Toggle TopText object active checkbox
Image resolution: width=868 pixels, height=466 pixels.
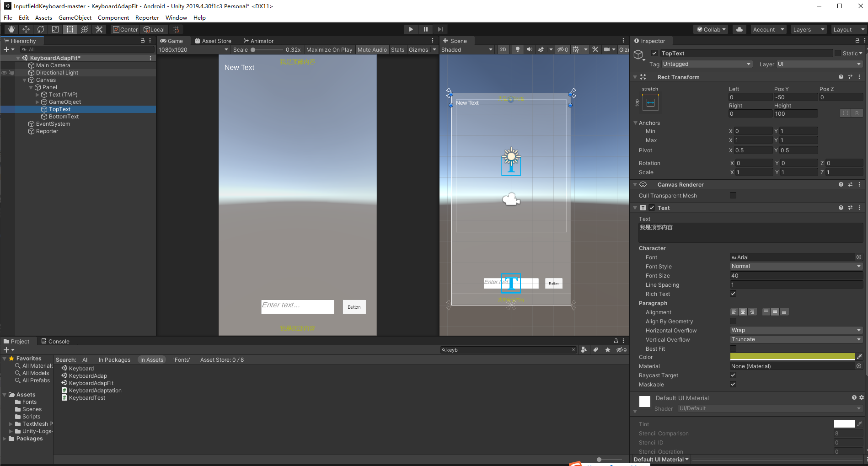[x=654, y=53]
